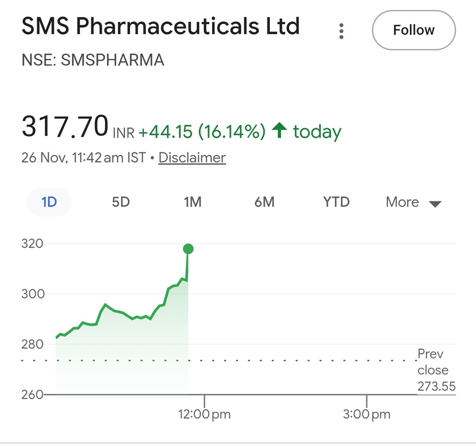
Task: Follow SMS Pharmaceuticals stock
Action: pos(414,30)
